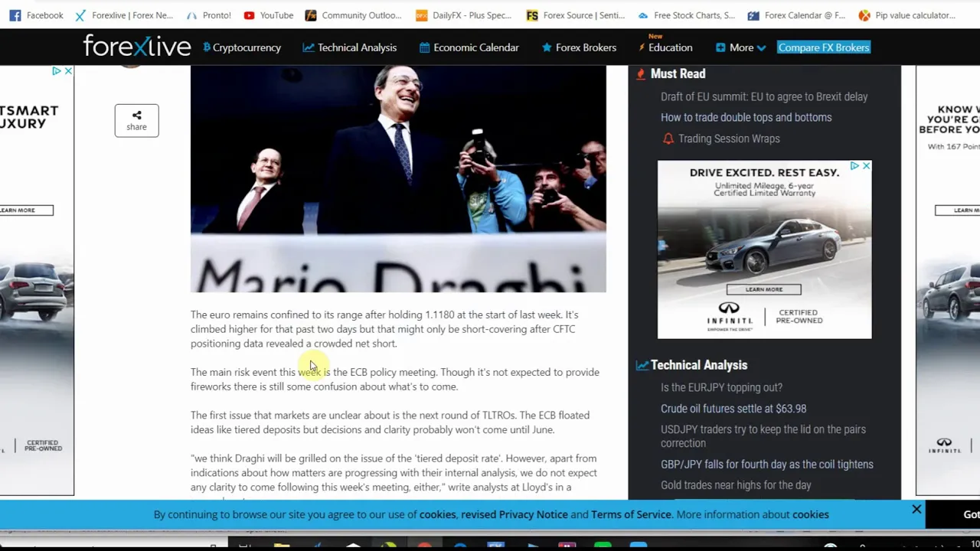Click the share button
The height and width of the screenshot is (551, 980).
[136, 120]
